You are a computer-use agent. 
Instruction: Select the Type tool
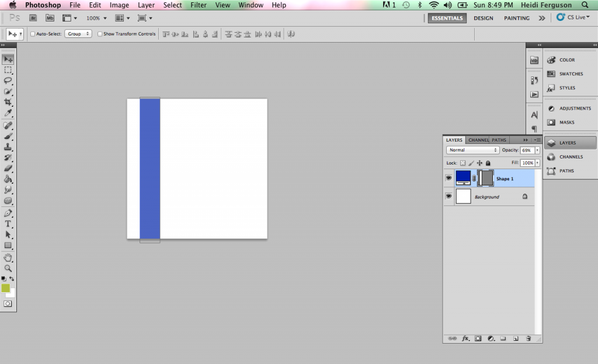tap(8, 223)
